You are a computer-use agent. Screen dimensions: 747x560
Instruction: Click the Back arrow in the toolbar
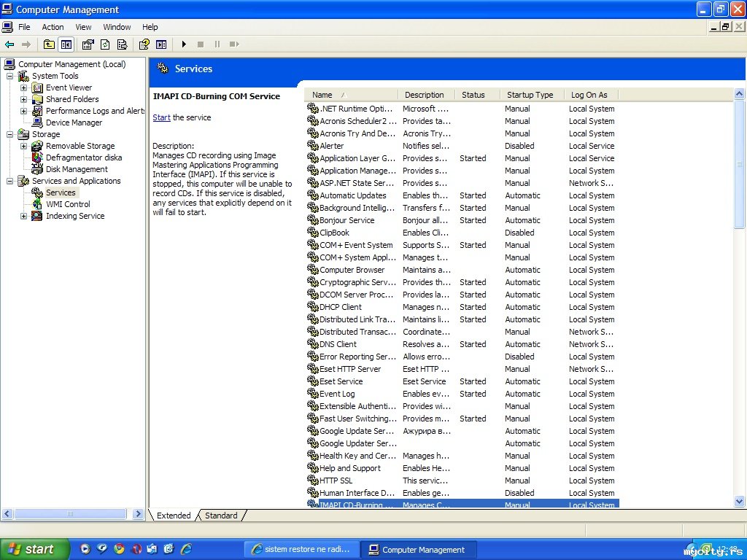coord(9,44)
